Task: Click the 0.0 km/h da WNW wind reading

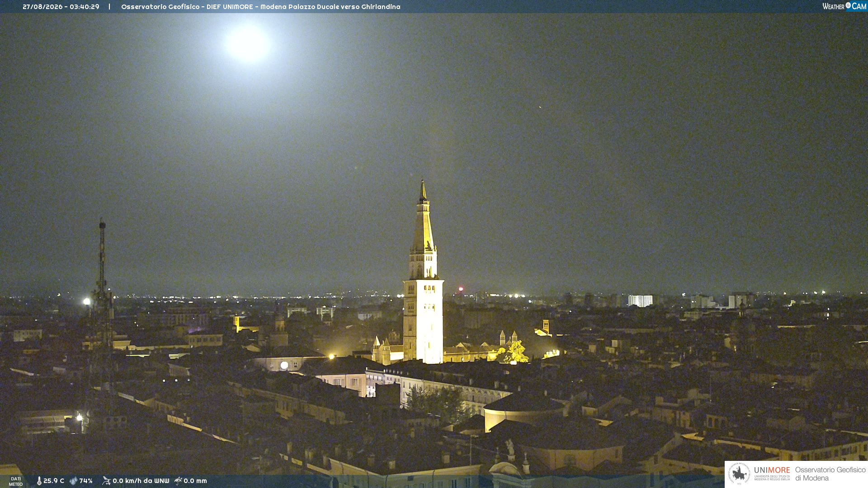Action: [141, 481]
